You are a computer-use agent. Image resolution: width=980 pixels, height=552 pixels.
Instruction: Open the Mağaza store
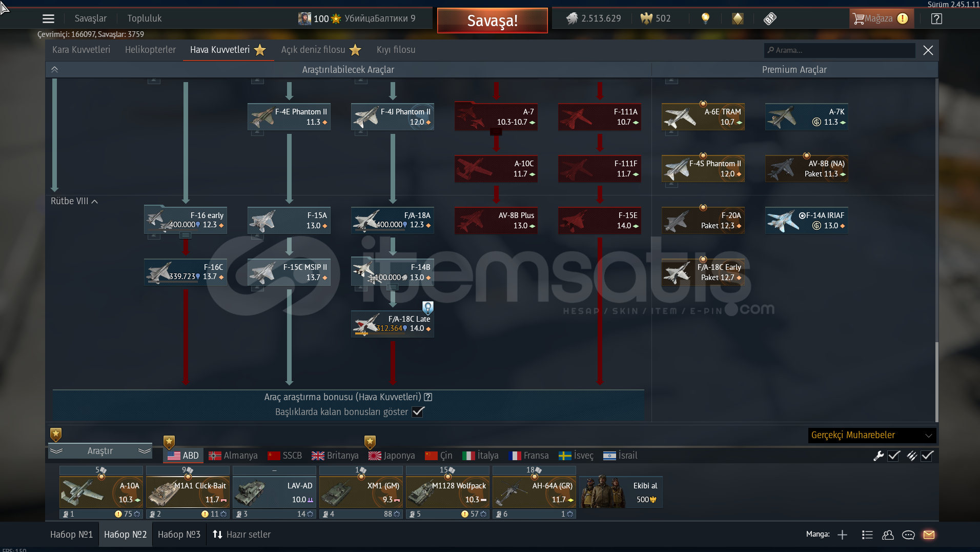(881, 18)
